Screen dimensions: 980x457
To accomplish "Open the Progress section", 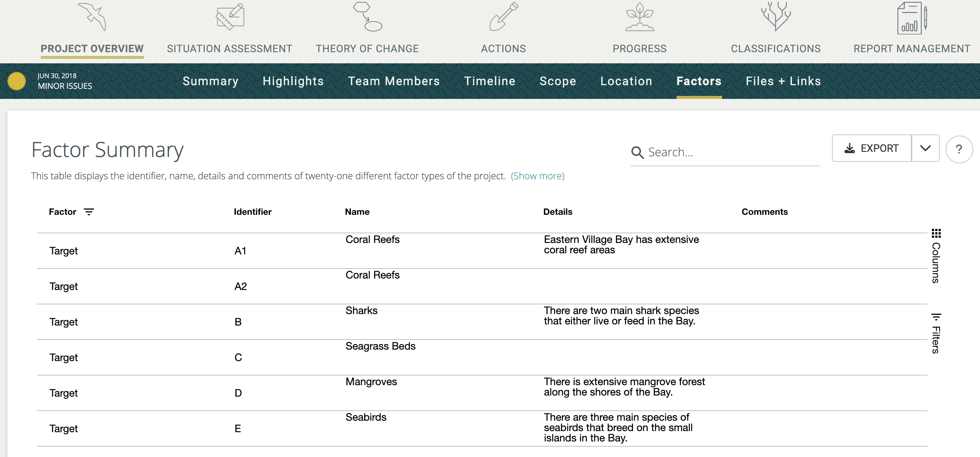I will [639, 49].
